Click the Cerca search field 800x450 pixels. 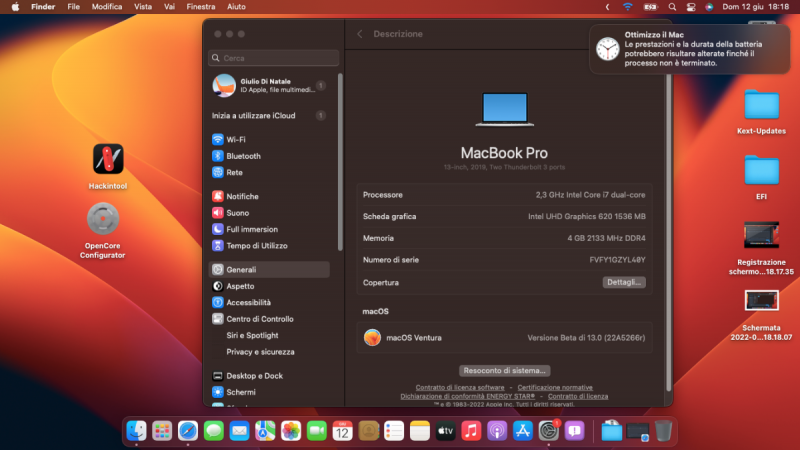[x=273, y=58]
